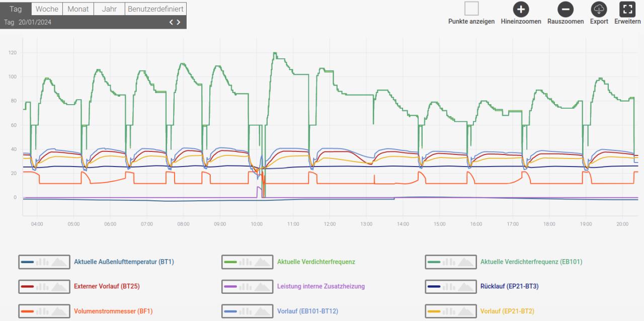This screenshot has width=644, height=321.
Task: Click the date text Tag 20/01/2024
Action: [x=28, y=22]
